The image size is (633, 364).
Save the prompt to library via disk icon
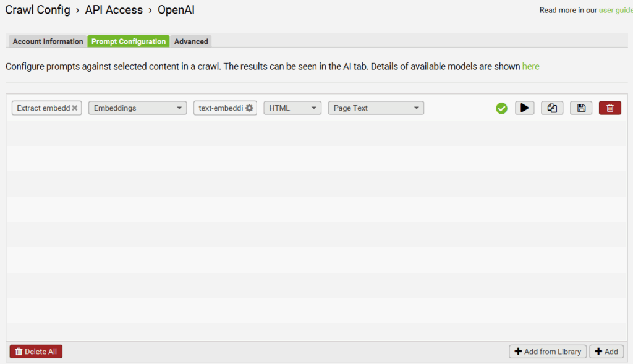pos(581,108)
